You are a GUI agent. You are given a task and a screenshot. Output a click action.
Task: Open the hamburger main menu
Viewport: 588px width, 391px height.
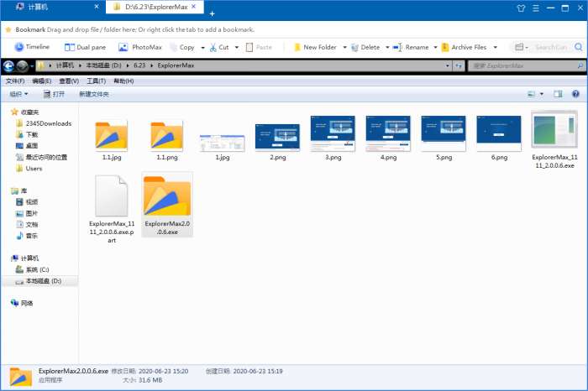pos(536,8)
